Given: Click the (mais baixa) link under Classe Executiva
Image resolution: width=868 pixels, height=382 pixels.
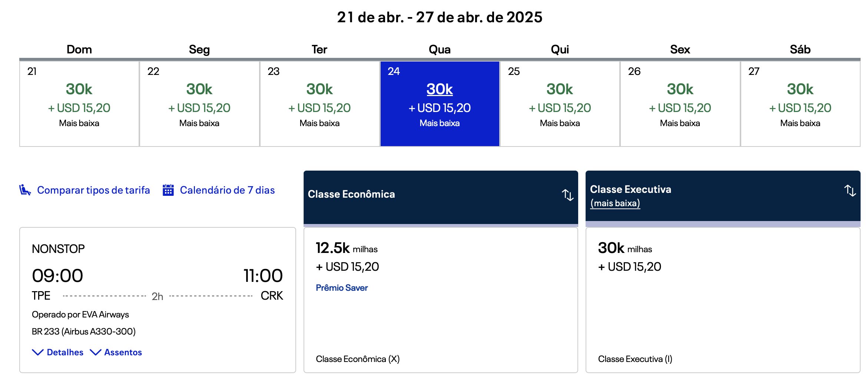Looking at the screenshot, I should 615,203.
